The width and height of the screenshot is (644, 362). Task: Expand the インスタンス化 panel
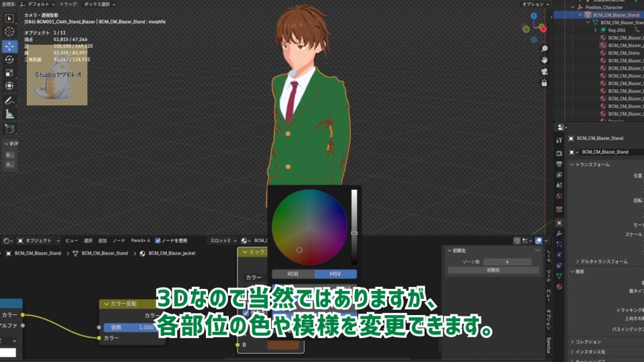pyautogui.click(x=572, y=352)
